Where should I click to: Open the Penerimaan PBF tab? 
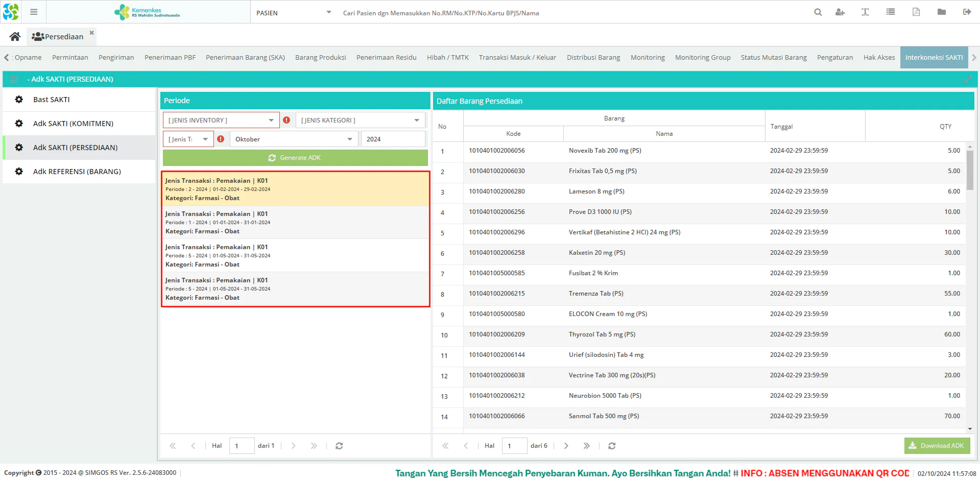click(170, 58)
